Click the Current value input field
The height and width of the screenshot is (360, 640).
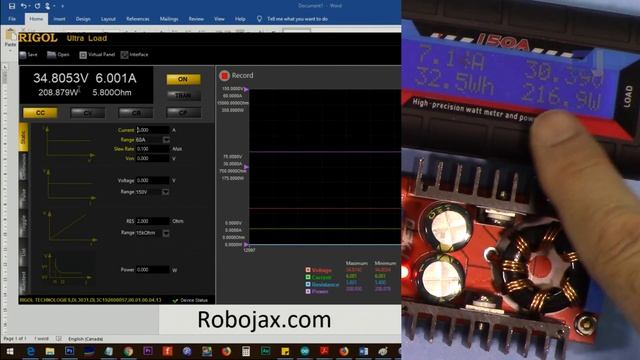tap(152, 130)
